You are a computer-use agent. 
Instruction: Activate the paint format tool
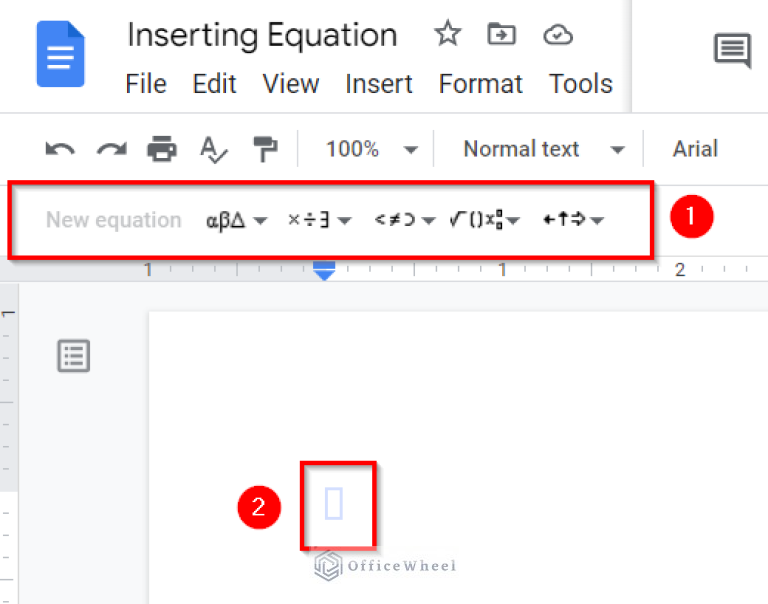click(265, 150)
